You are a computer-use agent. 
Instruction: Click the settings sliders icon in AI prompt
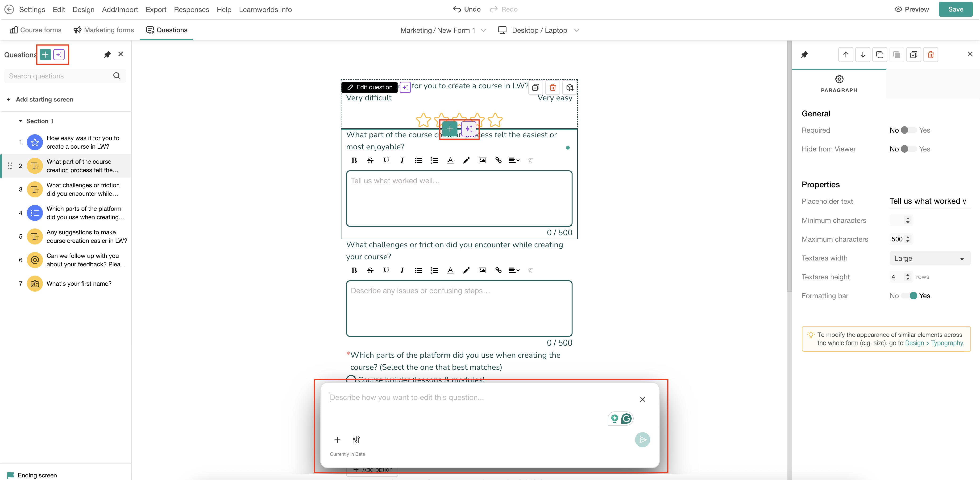click(356, 440)
